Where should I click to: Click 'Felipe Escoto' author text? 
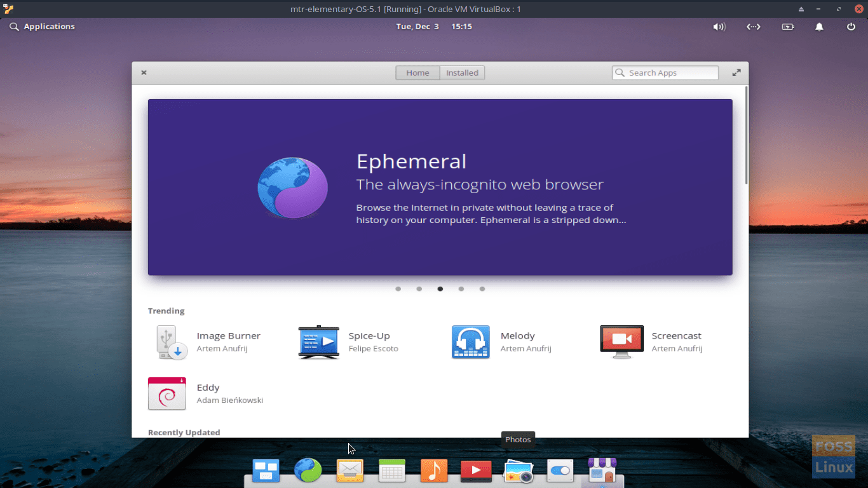[374, 349]
